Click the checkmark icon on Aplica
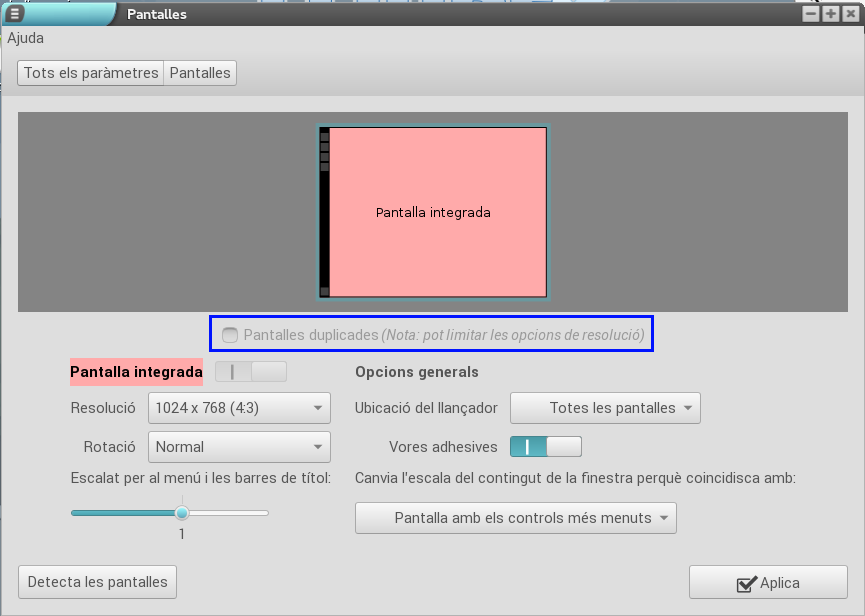 (x=745, y=584)
